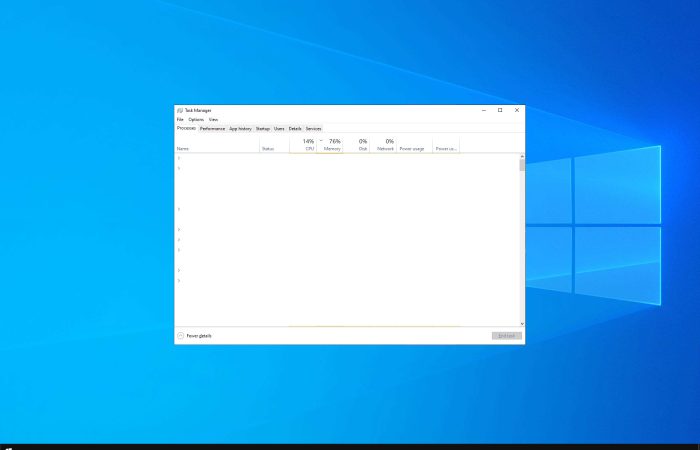Open the Options menu

click(x=196, y=120)
